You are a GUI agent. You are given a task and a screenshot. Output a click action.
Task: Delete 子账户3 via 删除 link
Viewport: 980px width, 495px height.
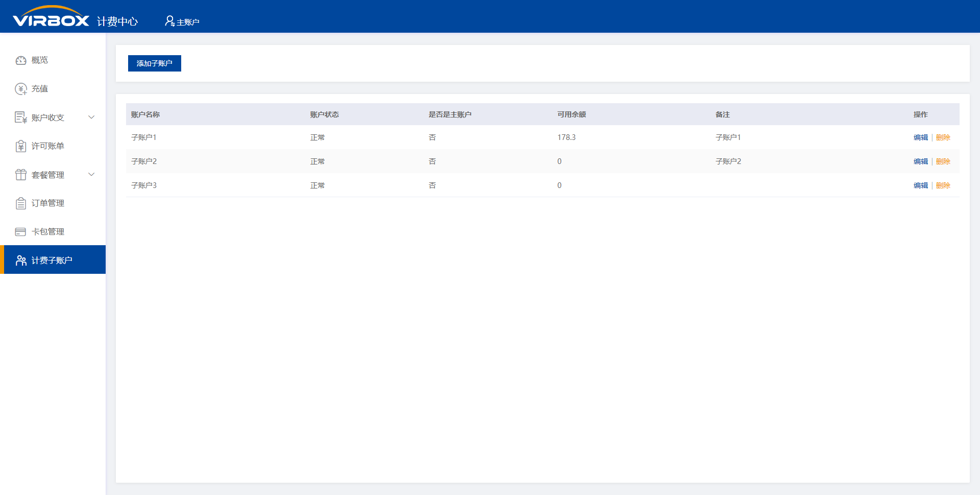pos(943,185)
